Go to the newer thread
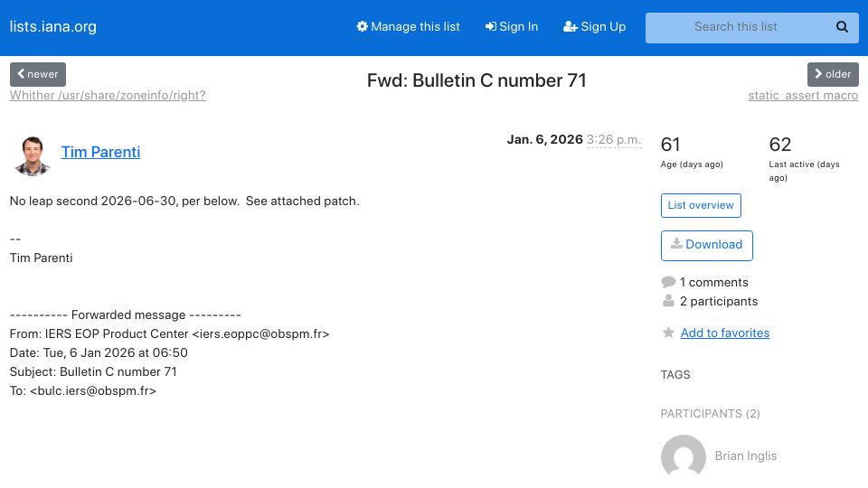Viewport: 868px width, 488px height. pos(38,74)
